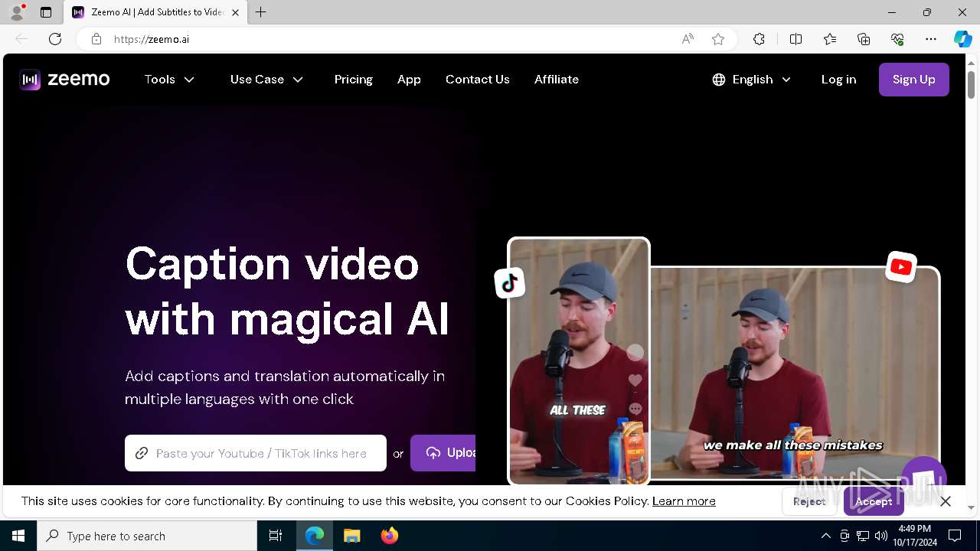Open the volume control
980x551 pixels.
pyautogui.click(x=881, y=536)
